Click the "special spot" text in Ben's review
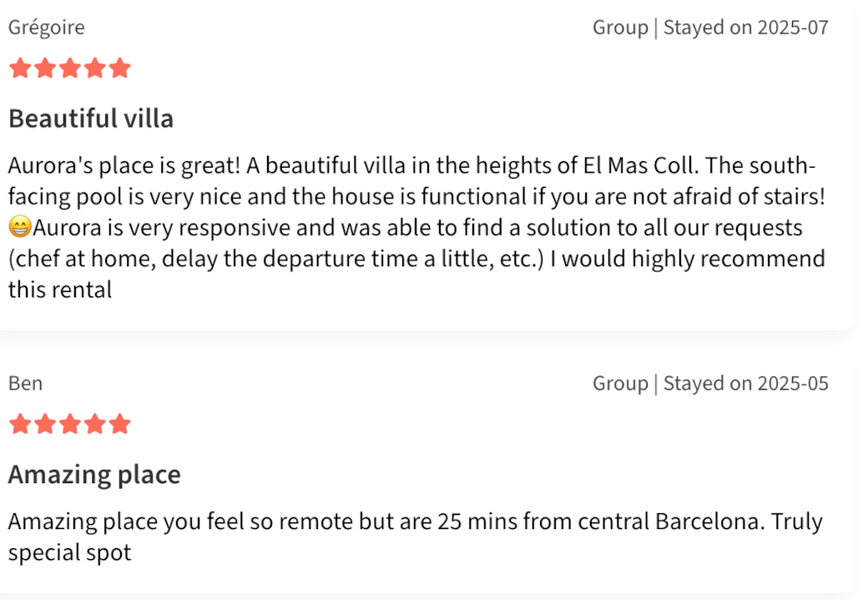868x600 pixels. point(70,553)
